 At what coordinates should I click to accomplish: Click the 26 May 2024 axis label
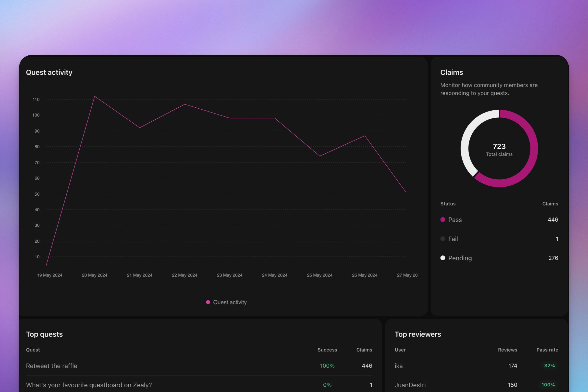365,275
